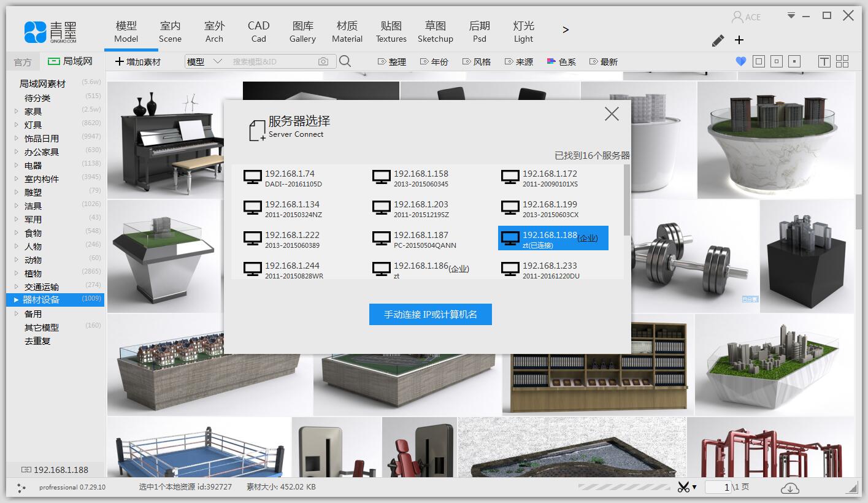Viewport: 868px width, 503px height.
Task: Toggle the text label 'T' icon
Action: (x=824, y=61)
